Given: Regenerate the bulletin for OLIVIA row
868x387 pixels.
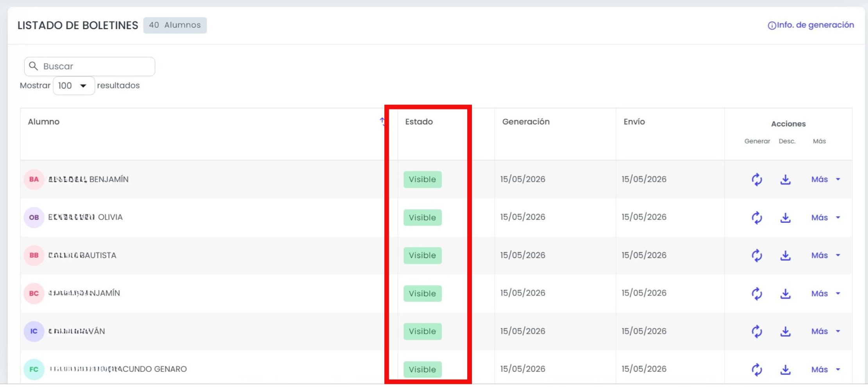Looking at the screenshot, I should (757, 217).
